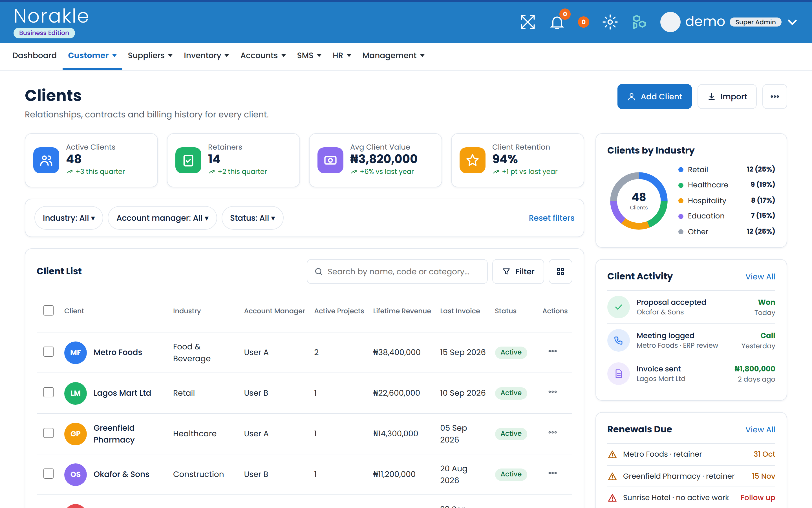Open actions menu for Okafor & Sons row
The height and width of the screenshot is (508, 812).
[x=552, y=473]
